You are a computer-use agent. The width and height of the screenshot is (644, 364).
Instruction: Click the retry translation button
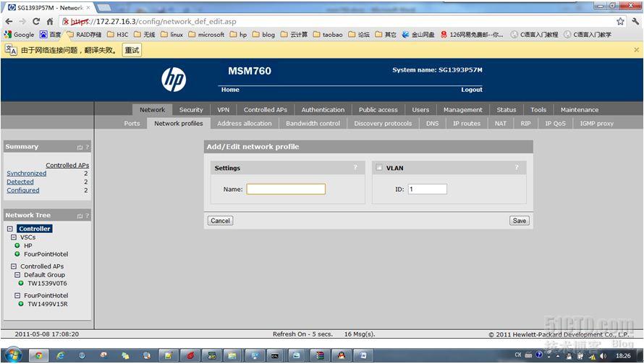[x=132, y=50]
